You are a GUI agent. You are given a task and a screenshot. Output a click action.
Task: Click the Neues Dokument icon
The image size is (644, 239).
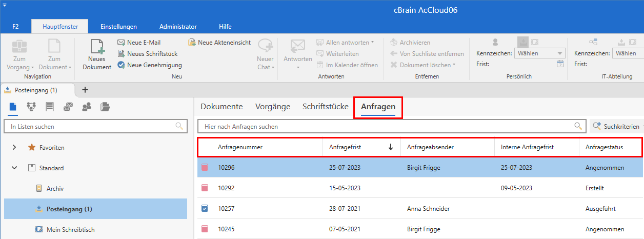97,47
